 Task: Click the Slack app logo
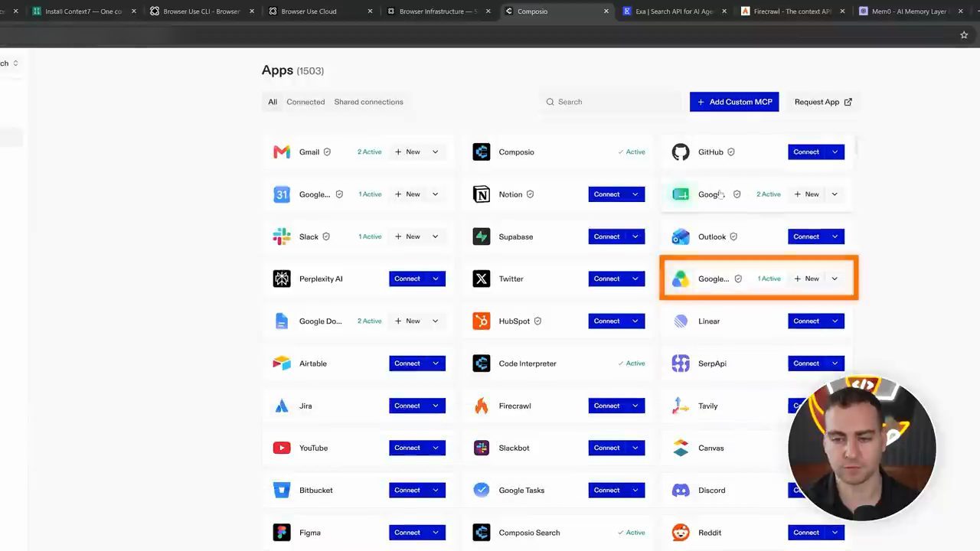point(282,236)
